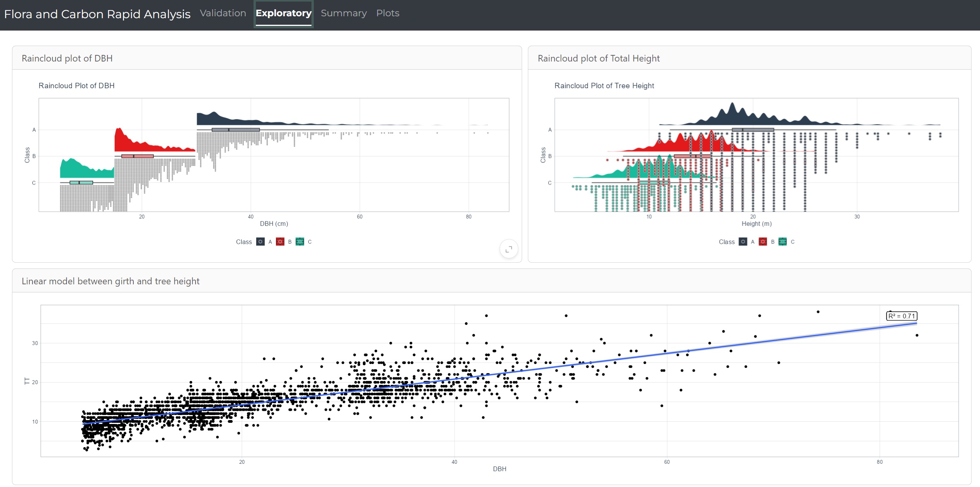
Task: Click Class A legend icon under DBH plot
Action: [260, 242]
